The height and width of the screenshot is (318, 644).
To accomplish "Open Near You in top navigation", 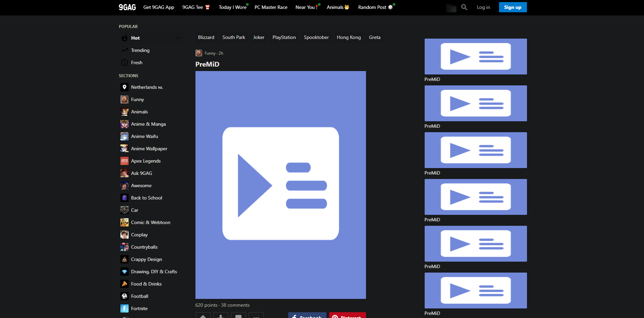I will [x=307, y=7].
